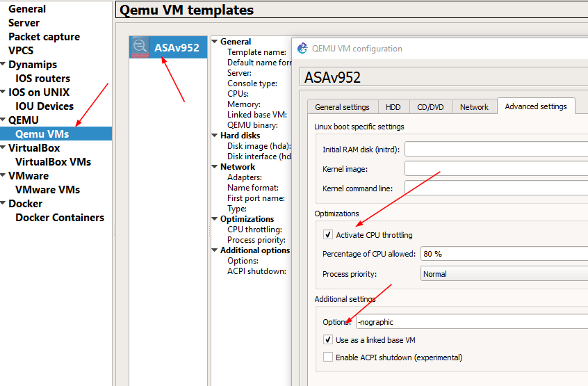Click the First port name row
This screenshot has height=386, width=588.
[256, 198]
